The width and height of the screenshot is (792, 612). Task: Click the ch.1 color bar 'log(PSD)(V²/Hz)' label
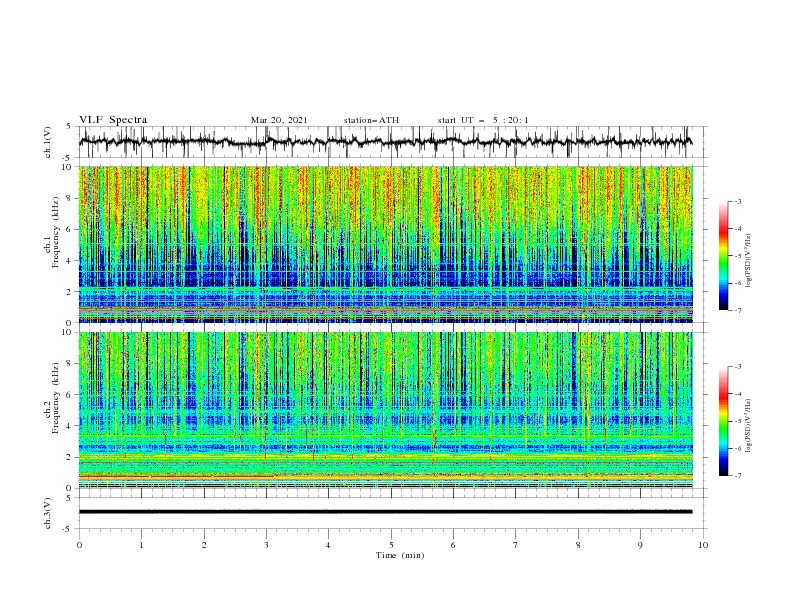tap(749, 261)
